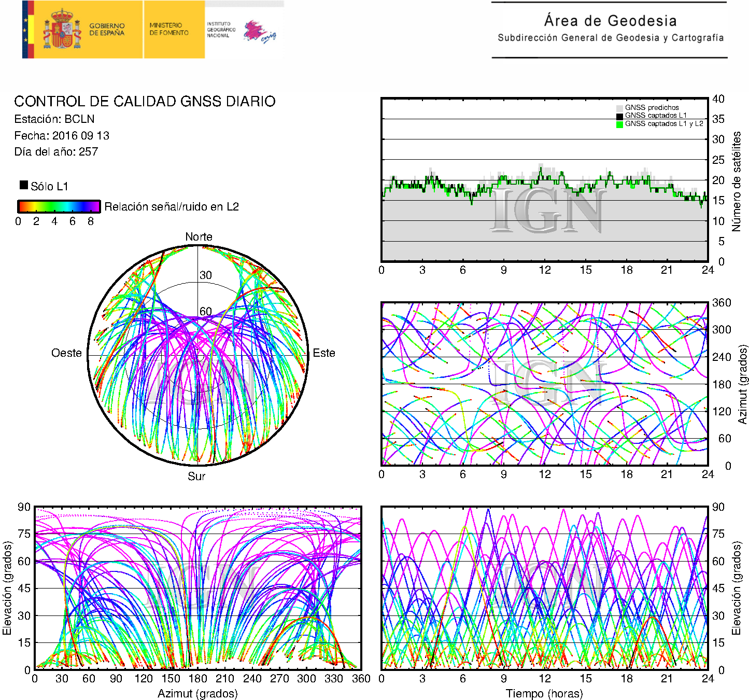Click the CNIG pink logo
The height and width of the screenshot is (700, 749).
pos(259,32)
